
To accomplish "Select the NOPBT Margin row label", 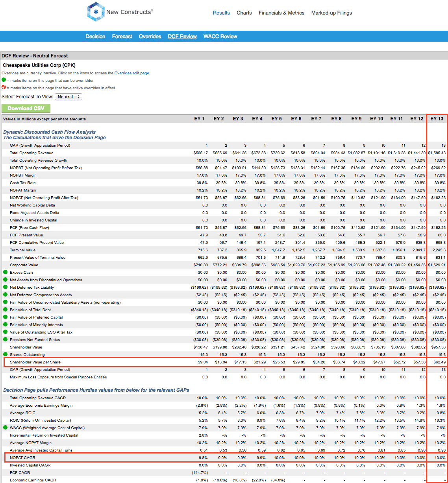I will click(x=23, y=175).
